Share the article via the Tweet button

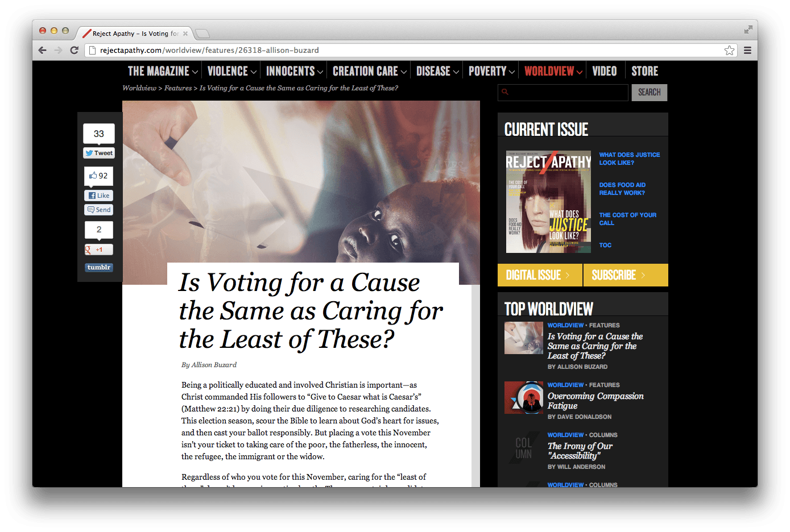pyautogui.click(x=99, y=153)
